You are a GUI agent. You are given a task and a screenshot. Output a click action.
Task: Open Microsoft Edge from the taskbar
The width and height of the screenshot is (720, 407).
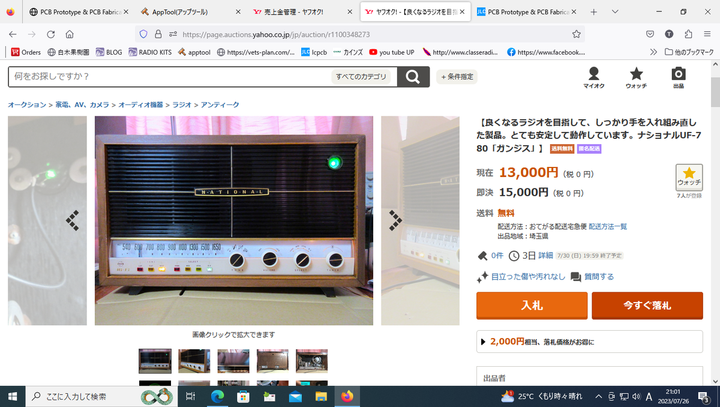click(x=217, y=396)
